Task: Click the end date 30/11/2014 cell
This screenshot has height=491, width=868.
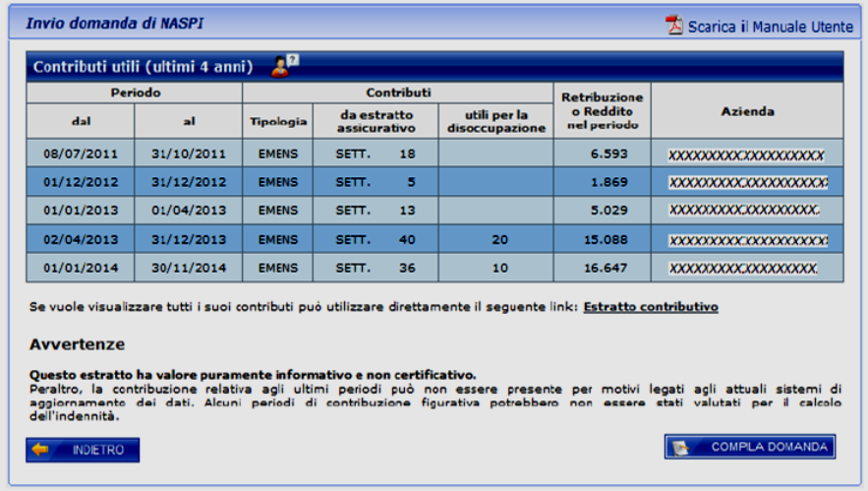Action: 188,268
